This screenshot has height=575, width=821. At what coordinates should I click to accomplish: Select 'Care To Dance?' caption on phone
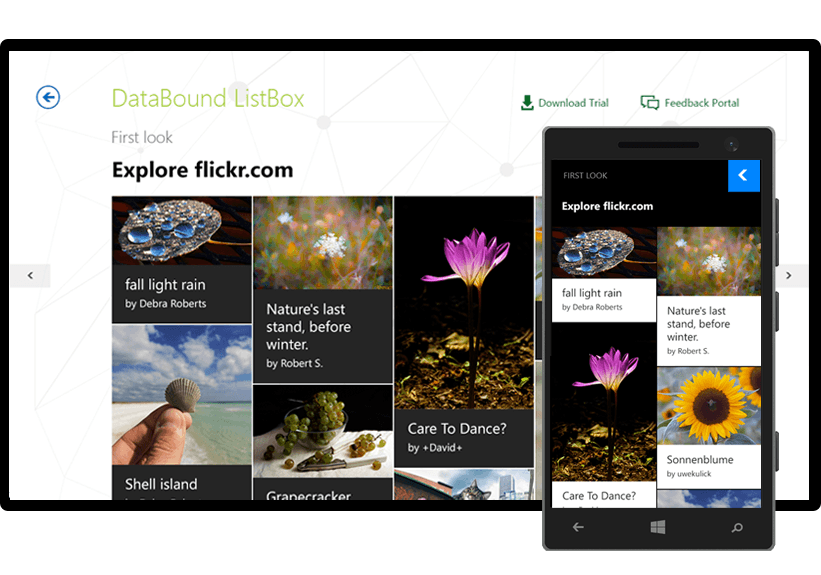598,496
